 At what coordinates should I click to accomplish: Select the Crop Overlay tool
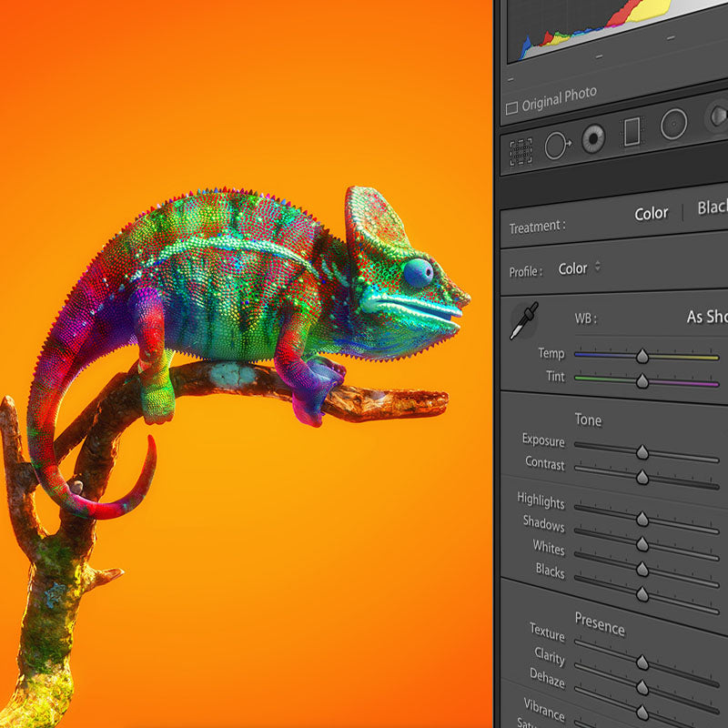(x=521, y=151)
